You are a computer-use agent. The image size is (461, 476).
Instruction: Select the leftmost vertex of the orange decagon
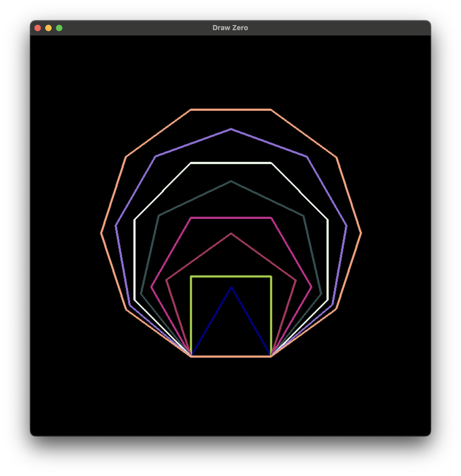point(101,233)
